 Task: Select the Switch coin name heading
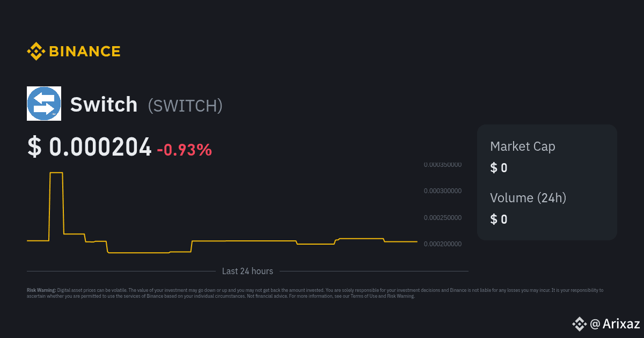click(x=104, y=105)
